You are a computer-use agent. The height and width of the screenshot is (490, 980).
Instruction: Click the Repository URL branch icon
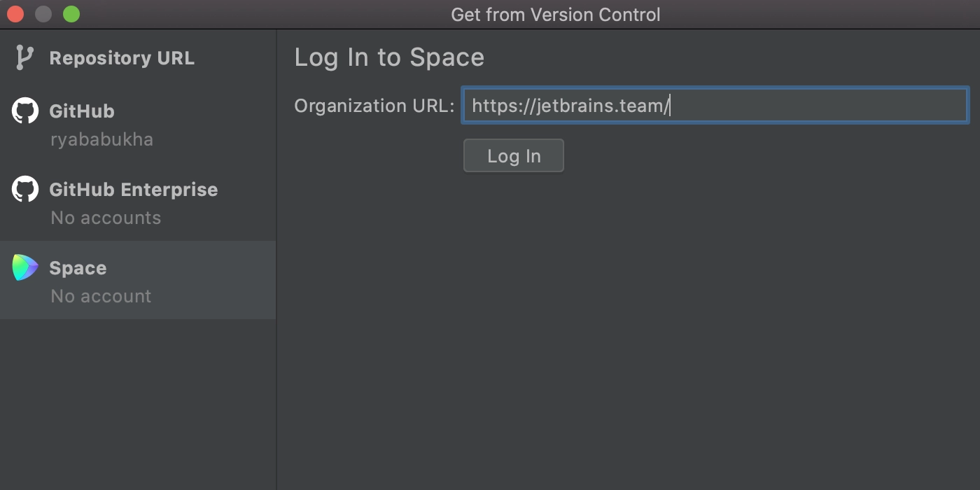tap(24, 58)
